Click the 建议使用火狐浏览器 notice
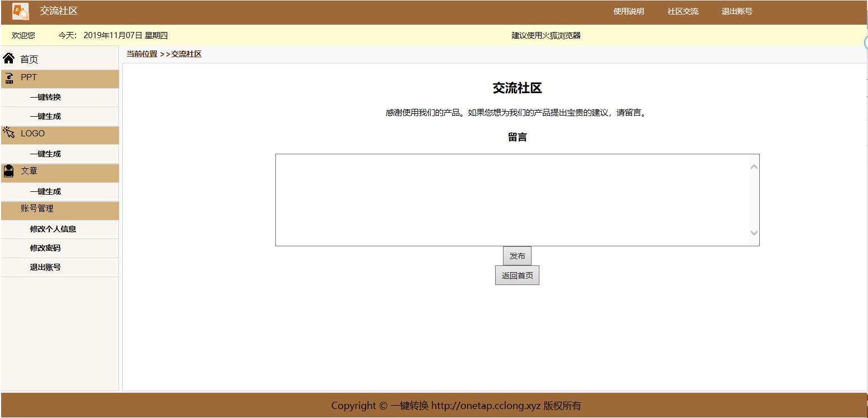 click(546, 35)
